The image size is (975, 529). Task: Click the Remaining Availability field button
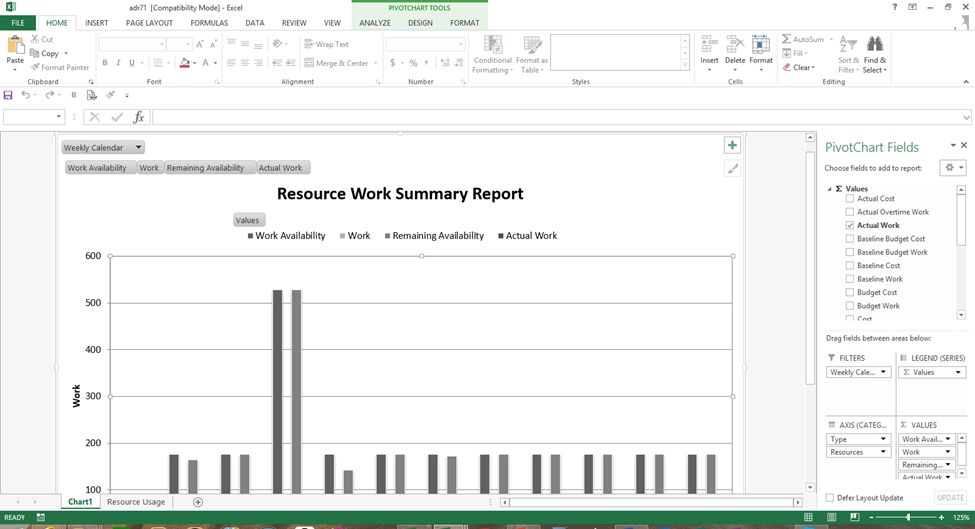(x=210, y=168)
